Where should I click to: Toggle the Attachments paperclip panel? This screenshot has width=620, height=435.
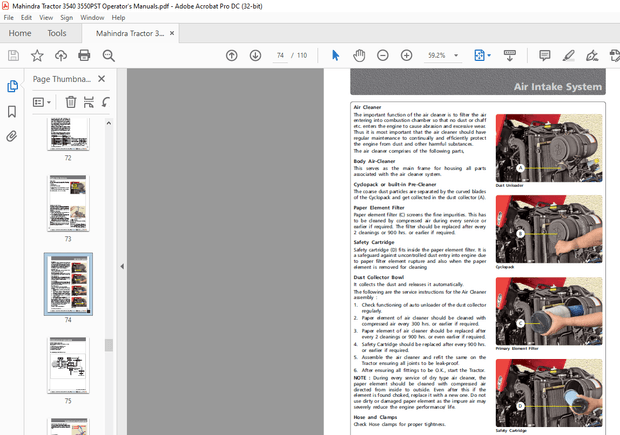coord(12,135)
